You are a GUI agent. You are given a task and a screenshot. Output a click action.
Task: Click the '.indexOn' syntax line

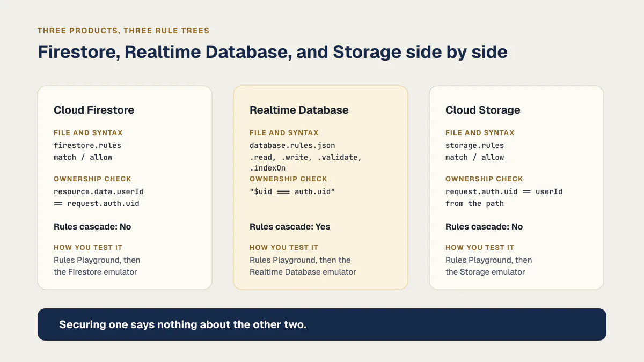267,168
